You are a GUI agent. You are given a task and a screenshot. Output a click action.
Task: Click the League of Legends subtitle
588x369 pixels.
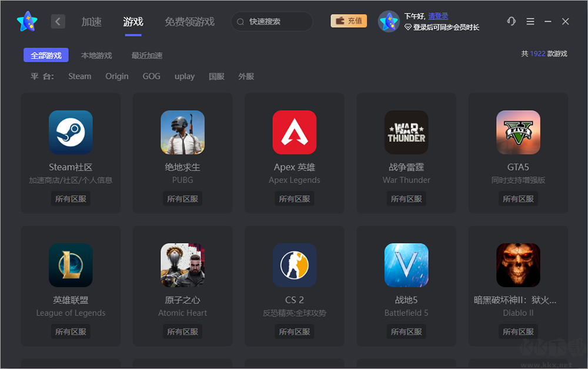(71, 313)
